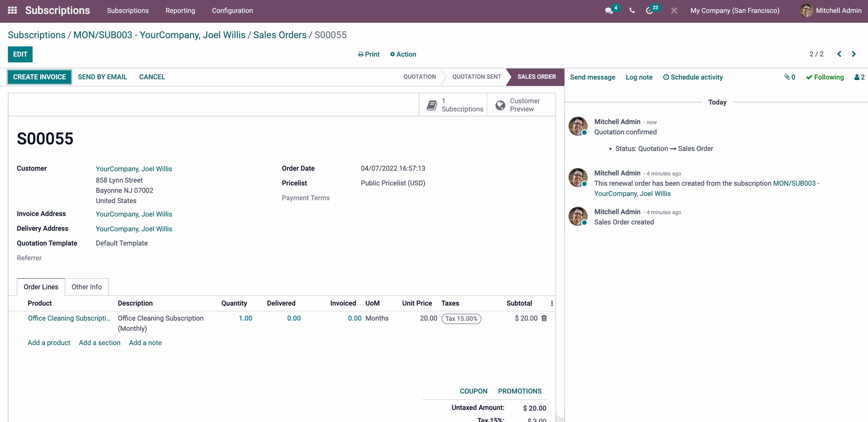
Task: Go to the previous record arrow
Action: [x=839, y=54]
